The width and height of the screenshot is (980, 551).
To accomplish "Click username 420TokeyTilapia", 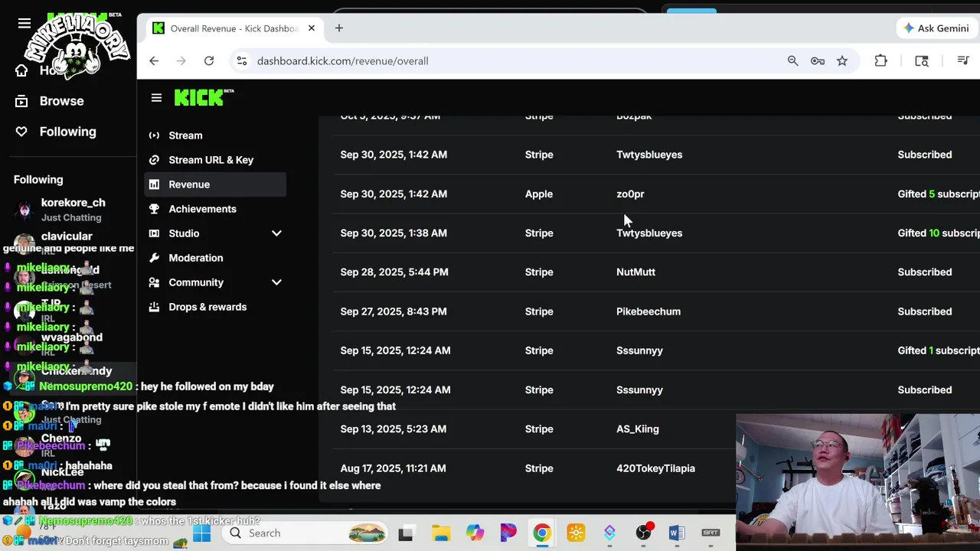I will point(655,468).
